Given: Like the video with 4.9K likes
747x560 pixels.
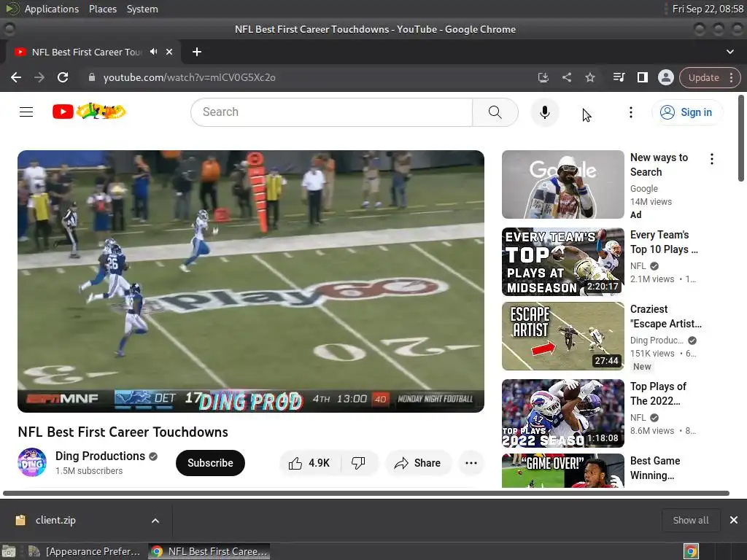Looking at the screenshot, I should [310, 463].
